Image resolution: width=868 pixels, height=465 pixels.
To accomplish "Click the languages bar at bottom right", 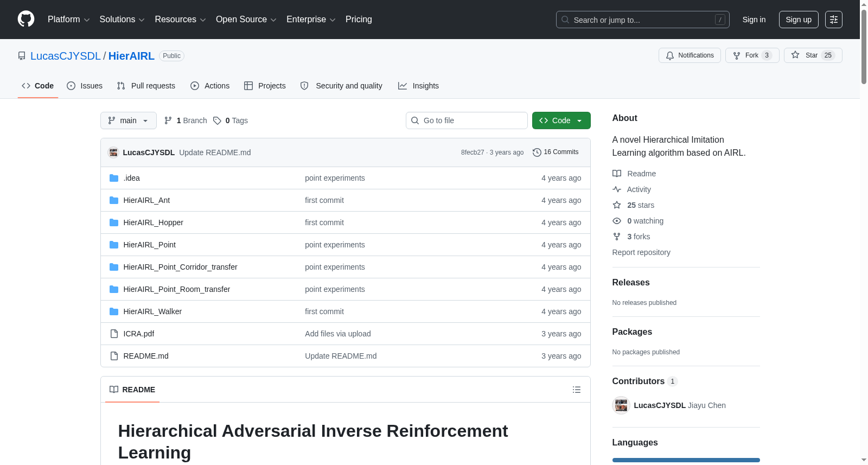I will pos(686,460).
